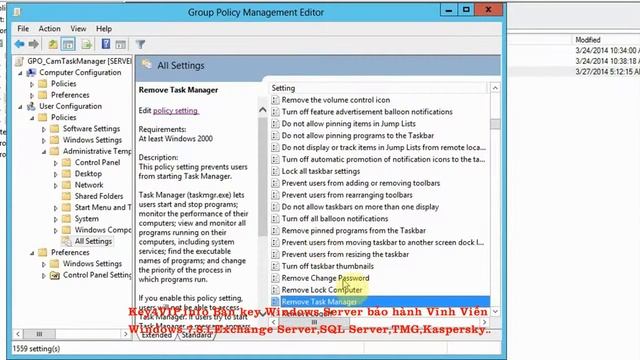Screen dimensions: 640x360
Task: Select 'Do not allow pinning items in Jump Lists'
Action: [349, 124]
